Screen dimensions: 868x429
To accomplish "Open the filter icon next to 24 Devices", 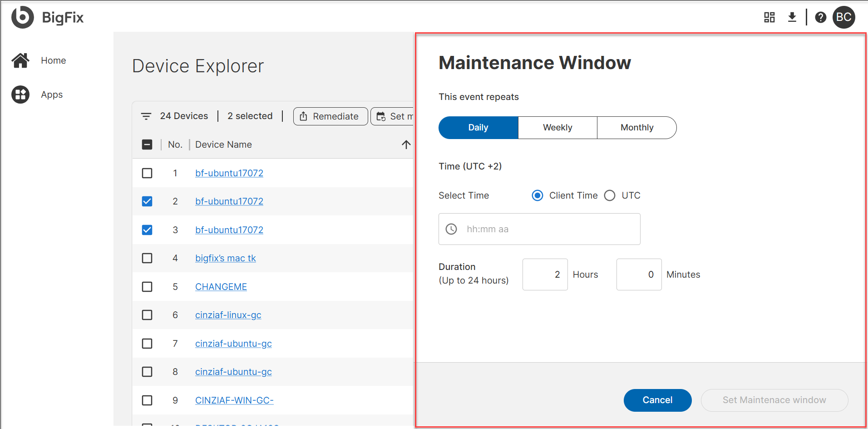I will tap(146, 116).
